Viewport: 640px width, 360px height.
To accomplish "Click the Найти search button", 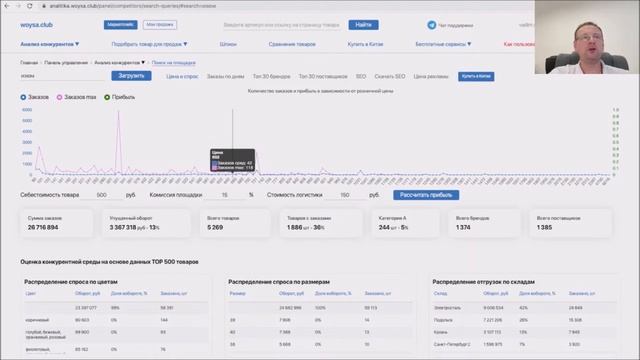I will click(363, 25).
